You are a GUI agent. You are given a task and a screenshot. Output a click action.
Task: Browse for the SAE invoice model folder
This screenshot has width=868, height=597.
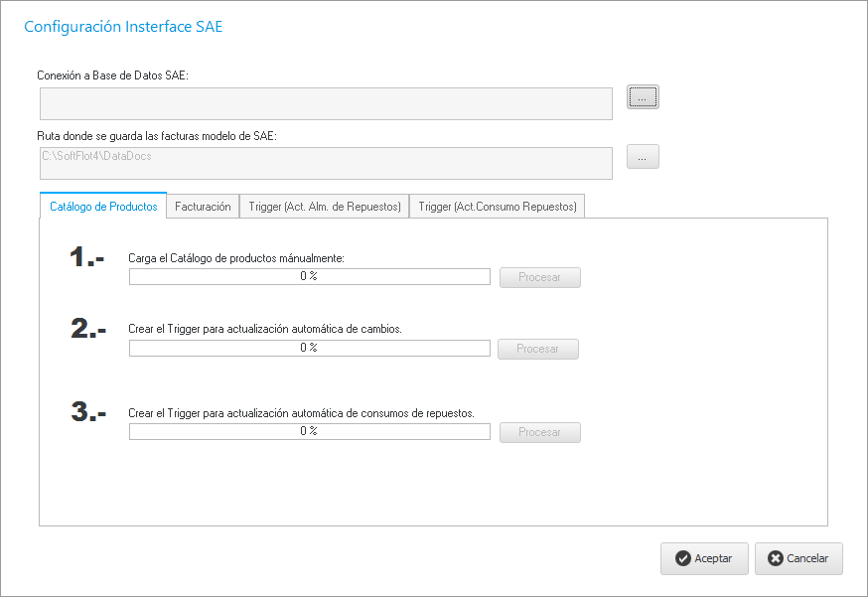[x=643, y=157]
